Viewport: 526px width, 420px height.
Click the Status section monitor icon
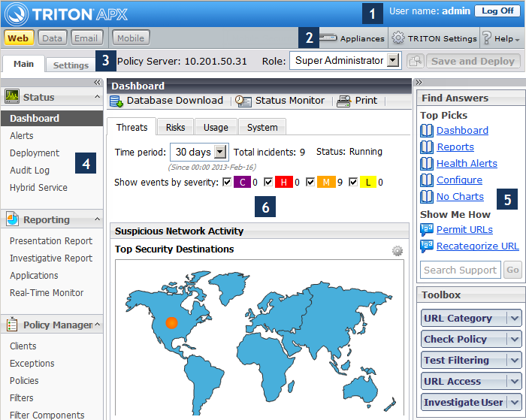point(12,97)
